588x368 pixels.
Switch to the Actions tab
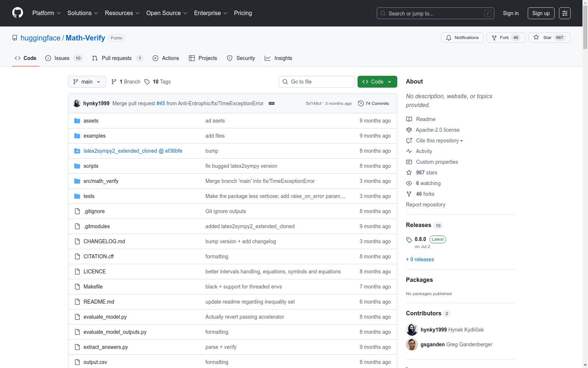(x=166, y=58)
